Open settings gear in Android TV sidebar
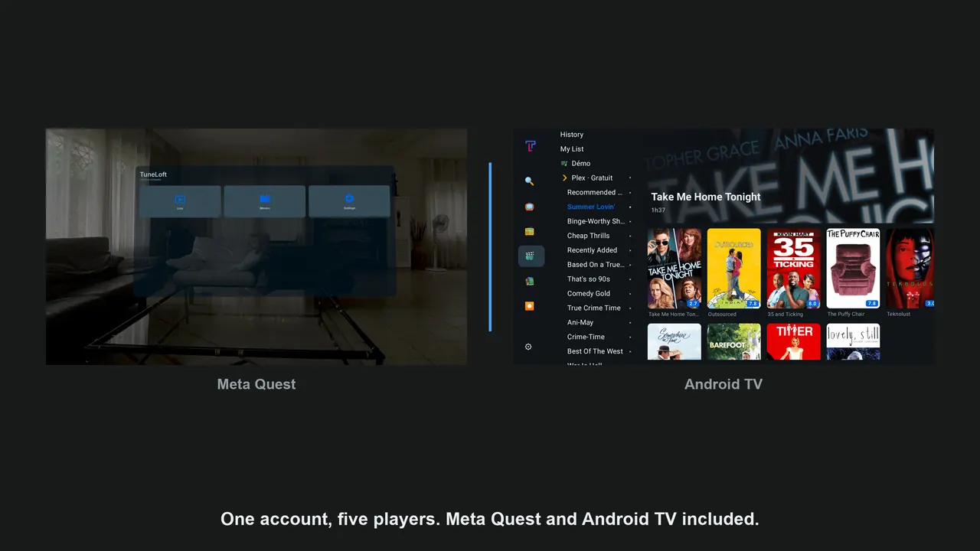This screenshot has width=980, height=551. point(528,347)
